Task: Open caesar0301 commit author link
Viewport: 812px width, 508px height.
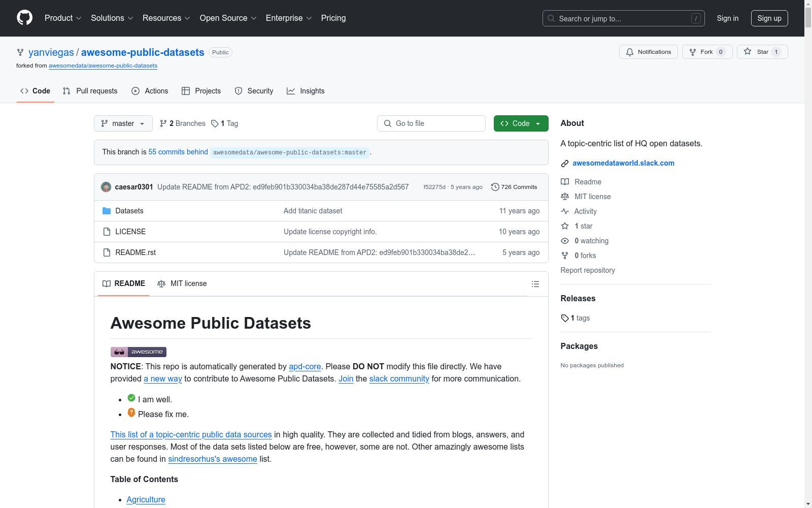Action: coord(134,187)
